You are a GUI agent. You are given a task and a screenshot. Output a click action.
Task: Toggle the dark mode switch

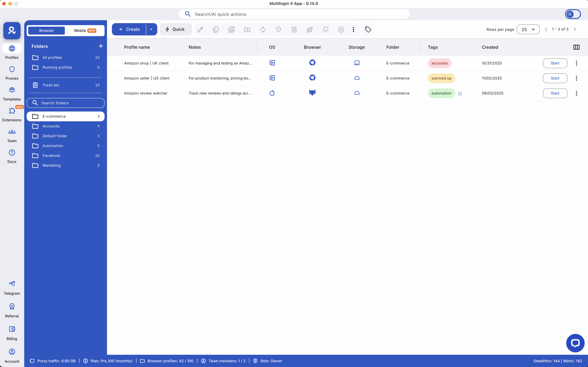[572, 14]
